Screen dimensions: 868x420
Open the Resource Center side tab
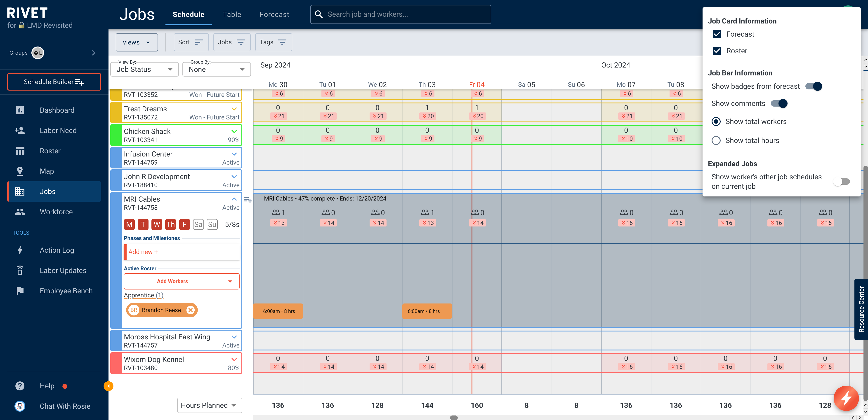(x=861, y=309)
